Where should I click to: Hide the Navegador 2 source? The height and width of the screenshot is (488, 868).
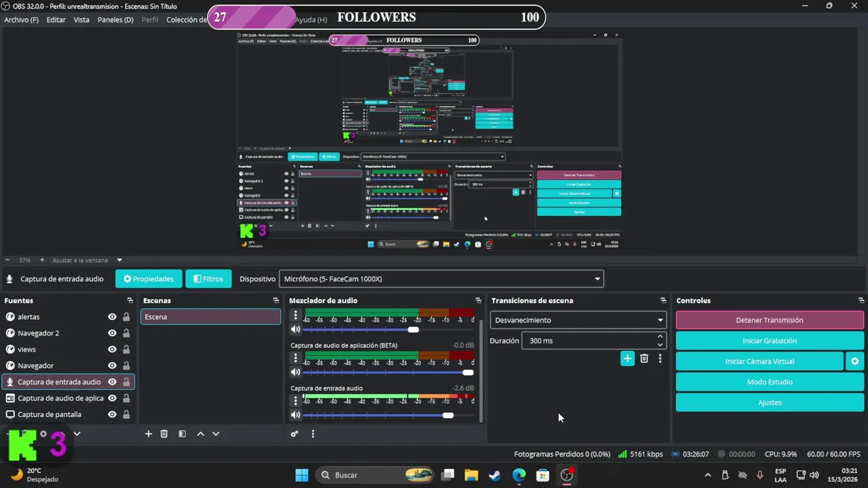coord(112,333)
